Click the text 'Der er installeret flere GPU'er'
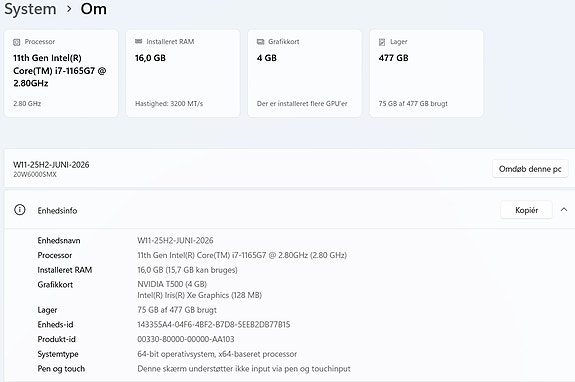 [x=302, y=104]
